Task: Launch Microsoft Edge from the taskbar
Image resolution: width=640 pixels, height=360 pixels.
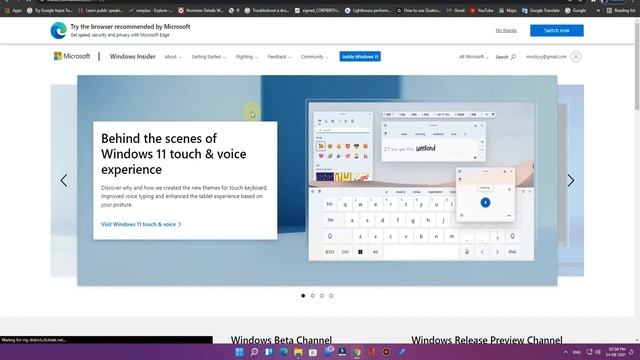Action: [x=284, y=352]
